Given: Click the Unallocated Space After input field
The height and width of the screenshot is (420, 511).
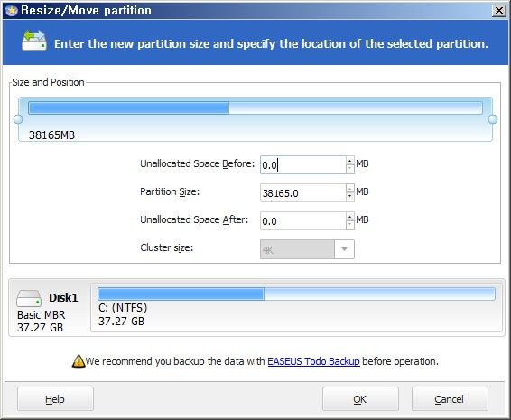Looking at the screenshot, I should (303, 221).
